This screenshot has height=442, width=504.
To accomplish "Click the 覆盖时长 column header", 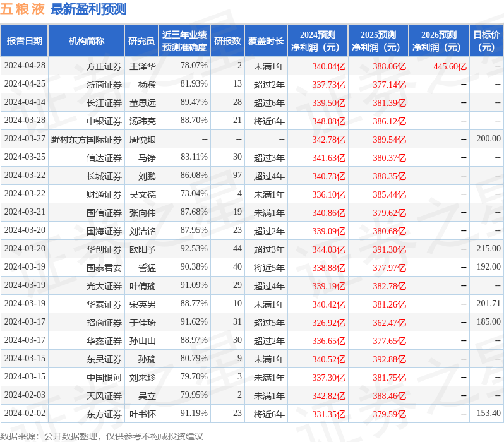I will (x=266, y=41).
